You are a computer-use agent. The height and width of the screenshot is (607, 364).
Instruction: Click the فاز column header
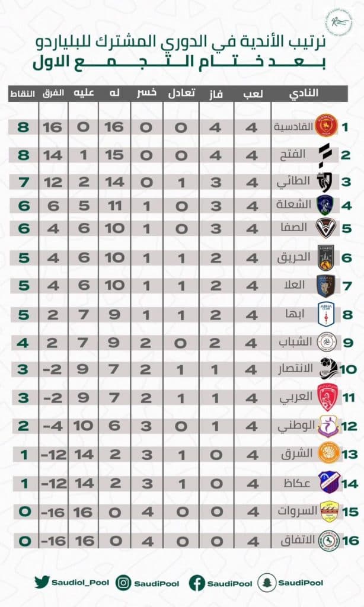pyautogui.click(x=216, y=94)
